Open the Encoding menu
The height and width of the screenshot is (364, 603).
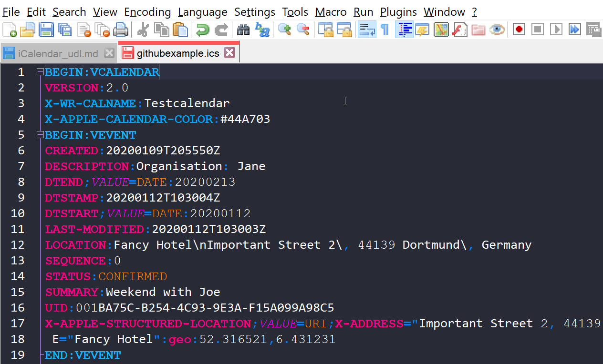point(147,12)
